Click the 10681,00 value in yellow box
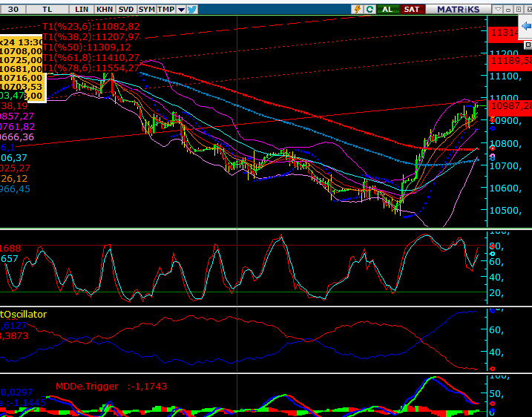This screenshot has width=532, height=417. 21,69
